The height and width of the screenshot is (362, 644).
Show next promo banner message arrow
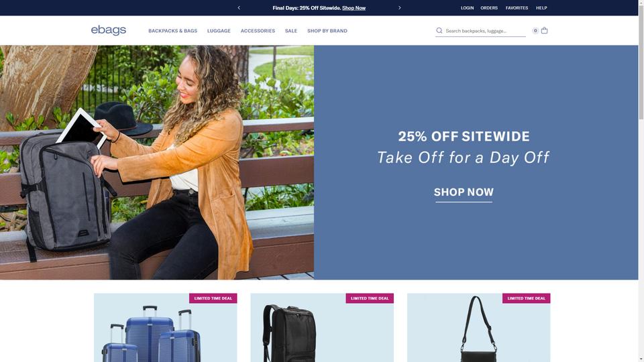pyautogui.click(x=399, y=8)
